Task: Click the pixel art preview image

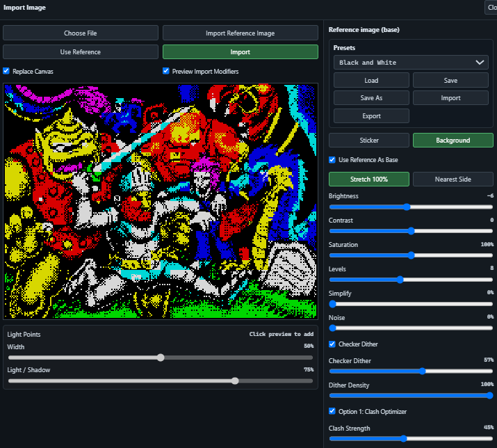Action: coord(161,201)
